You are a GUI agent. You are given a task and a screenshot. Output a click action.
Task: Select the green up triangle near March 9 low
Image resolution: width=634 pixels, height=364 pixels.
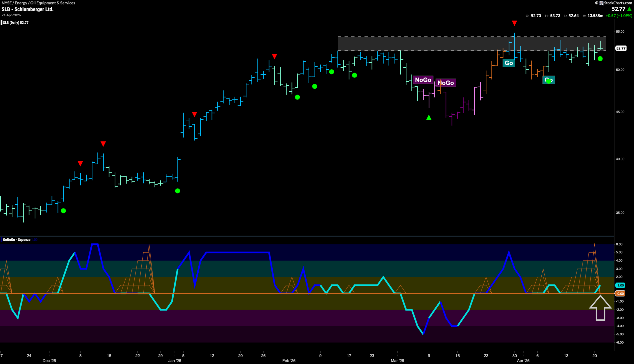(429, 117)
